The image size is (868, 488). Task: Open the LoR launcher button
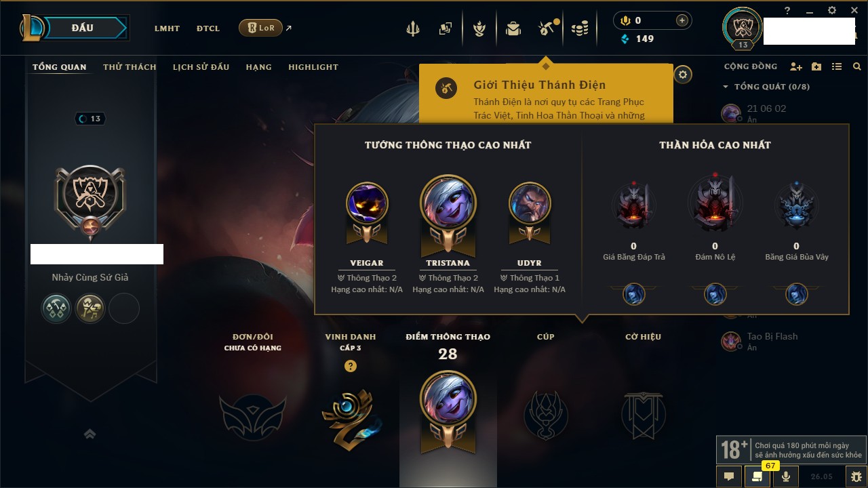[260, 28]
